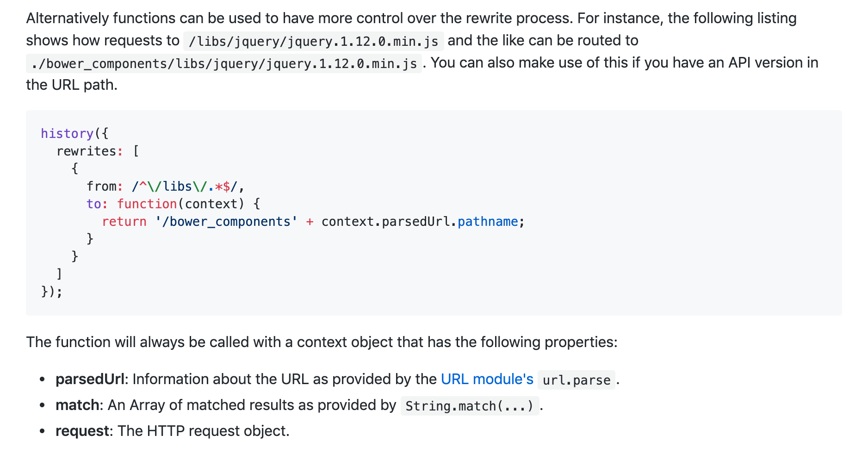
Task: Click the bold request term
Action: pyautogui.click(x=82, y=431)
